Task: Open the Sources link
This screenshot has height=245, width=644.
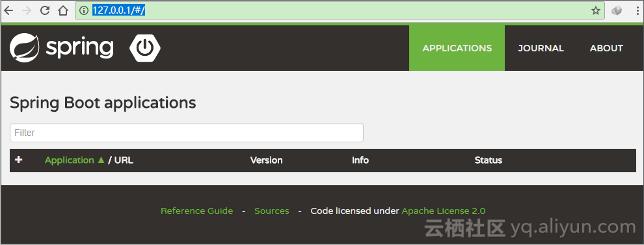Action: click(x=271, y=211)
